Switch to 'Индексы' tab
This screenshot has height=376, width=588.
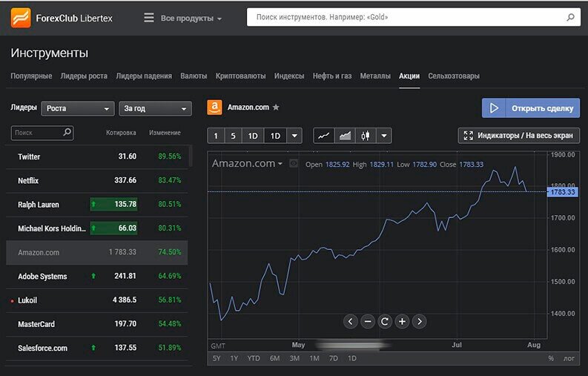tap(289, 76)
